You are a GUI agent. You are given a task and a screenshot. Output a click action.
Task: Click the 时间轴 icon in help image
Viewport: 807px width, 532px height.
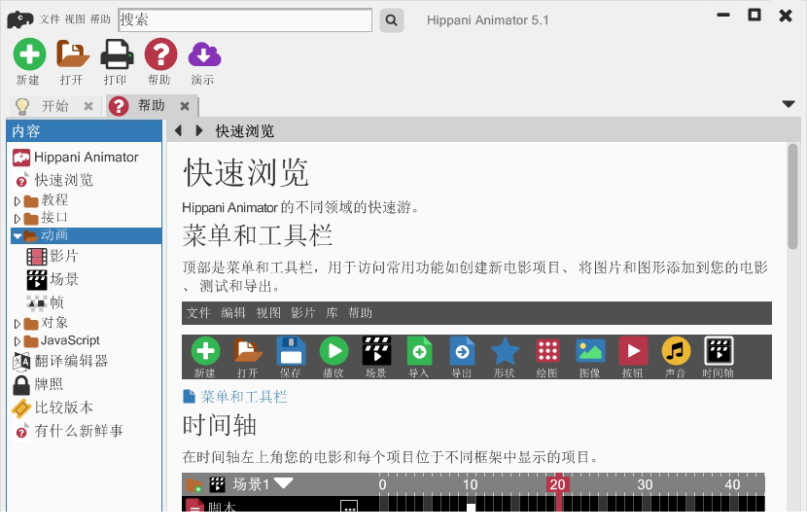click(719, 351)
